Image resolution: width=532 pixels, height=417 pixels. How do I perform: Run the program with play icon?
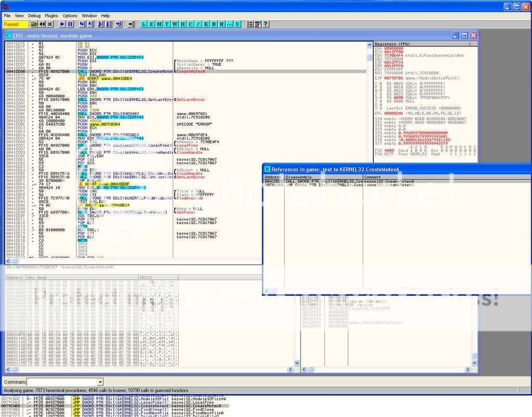62,24
